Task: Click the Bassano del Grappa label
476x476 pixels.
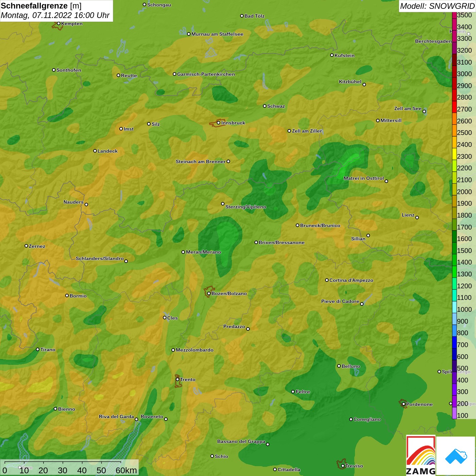Action: [x=241, y=441]
